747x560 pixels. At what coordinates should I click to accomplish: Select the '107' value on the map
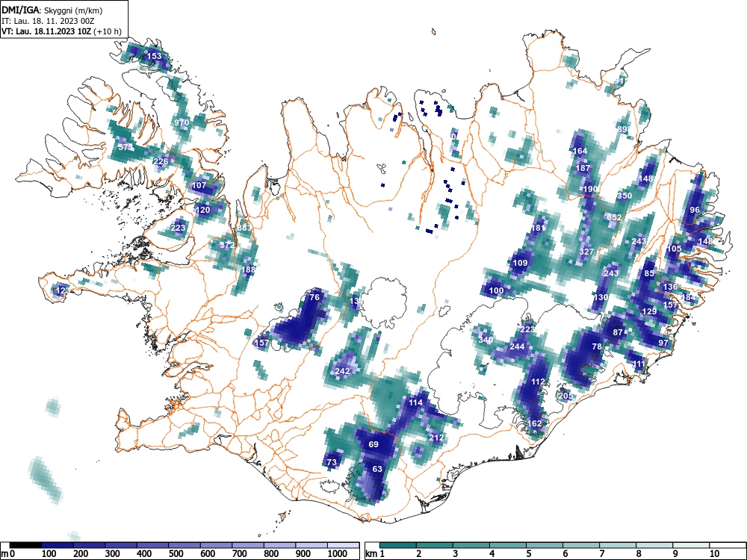[x=199, y=185]
